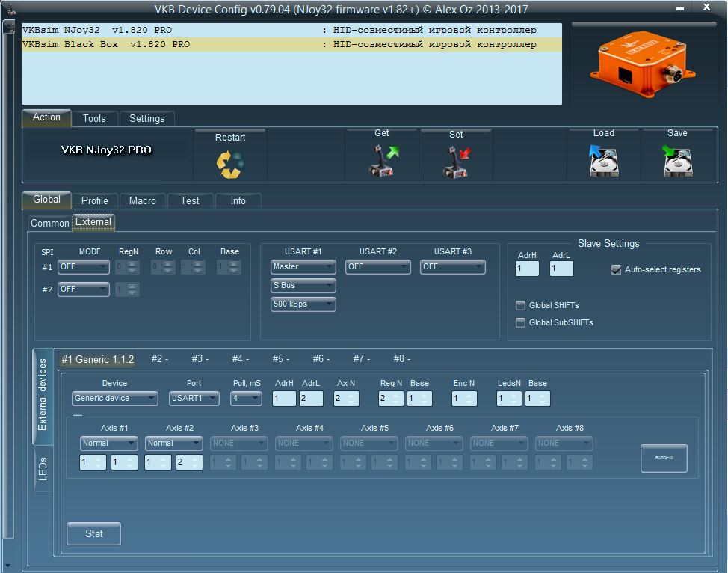This screenshot has width=728, height=573.
Task: Open the USART1 port dropdown
Action: [x=194, y=398]
